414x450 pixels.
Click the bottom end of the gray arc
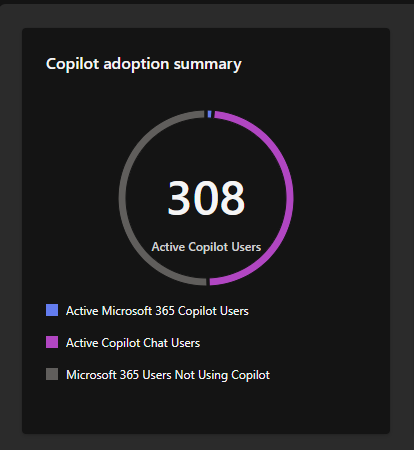[x=204, y=282]
